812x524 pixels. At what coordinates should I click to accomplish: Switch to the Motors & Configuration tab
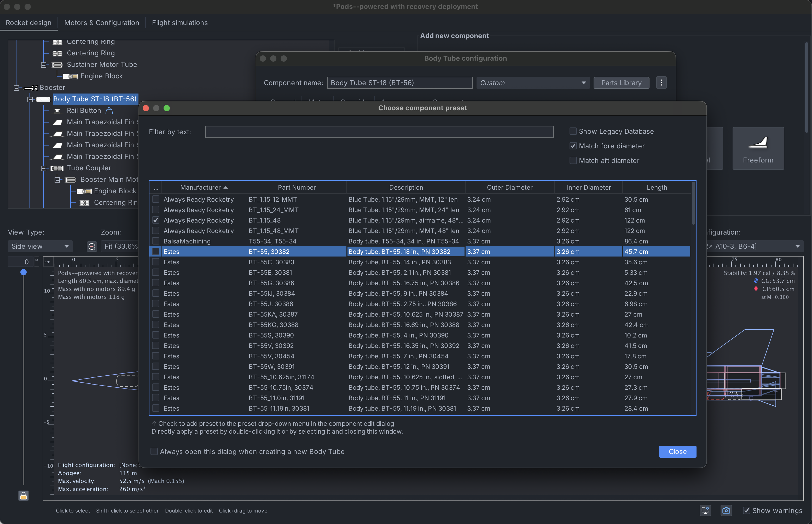click(102, 23)
